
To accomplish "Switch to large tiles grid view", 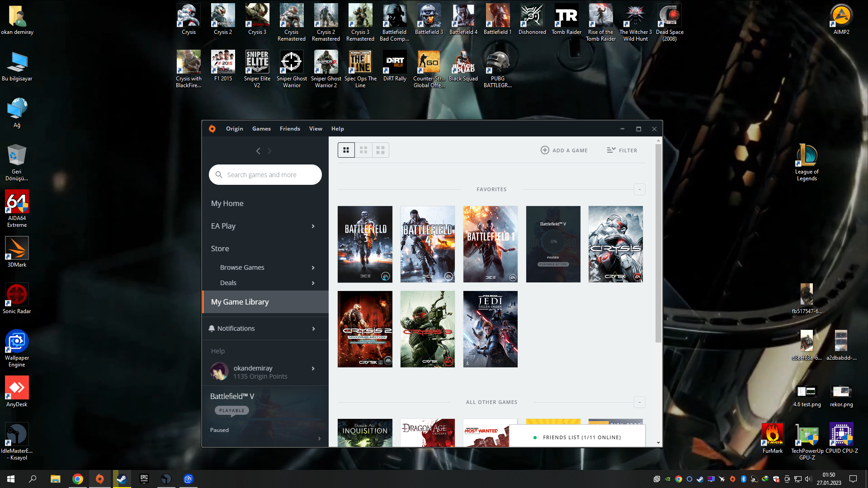I will point(381,150).
